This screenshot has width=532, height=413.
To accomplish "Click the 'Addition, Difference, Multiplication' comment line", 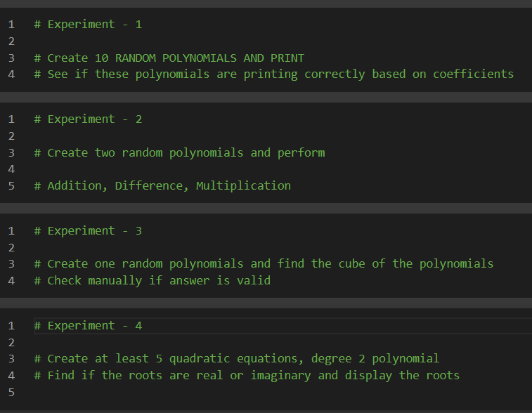I will click(162, 186).
